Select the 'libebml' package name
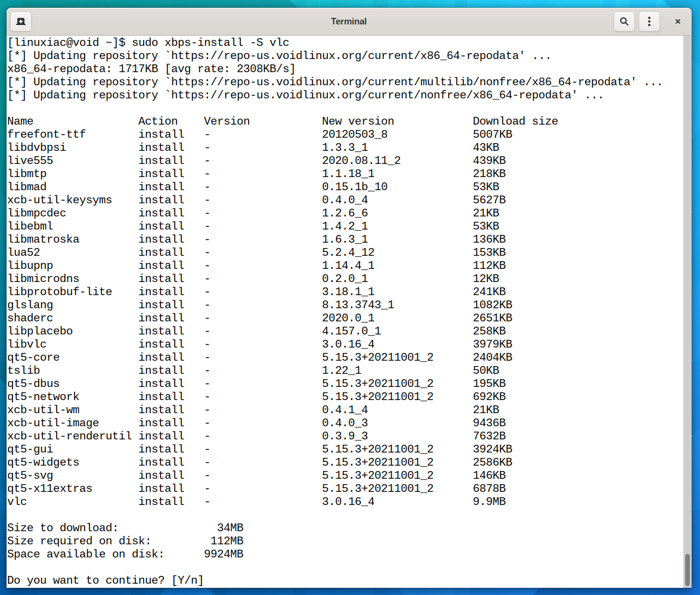The image size is (700, 595). 30,226
